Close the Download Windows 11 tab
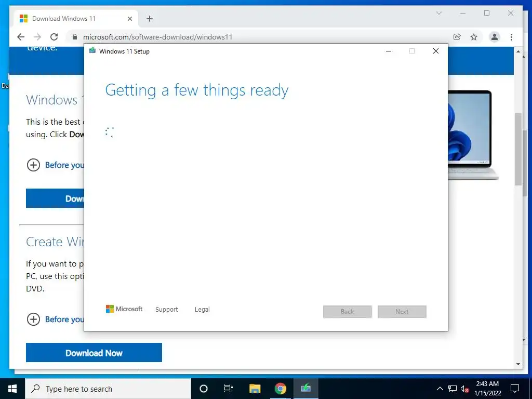This screenshot has width=532, height=399. tap(129, 19)
